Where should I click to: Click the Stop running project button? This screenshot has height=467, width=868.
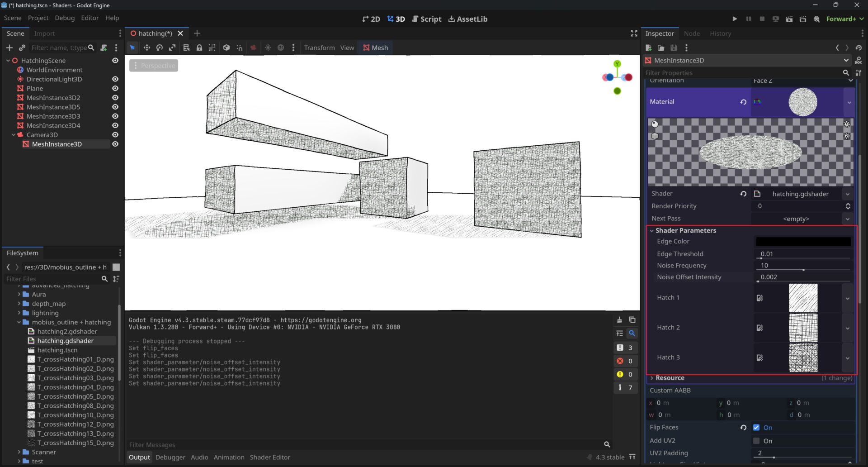tap(762, 19)
